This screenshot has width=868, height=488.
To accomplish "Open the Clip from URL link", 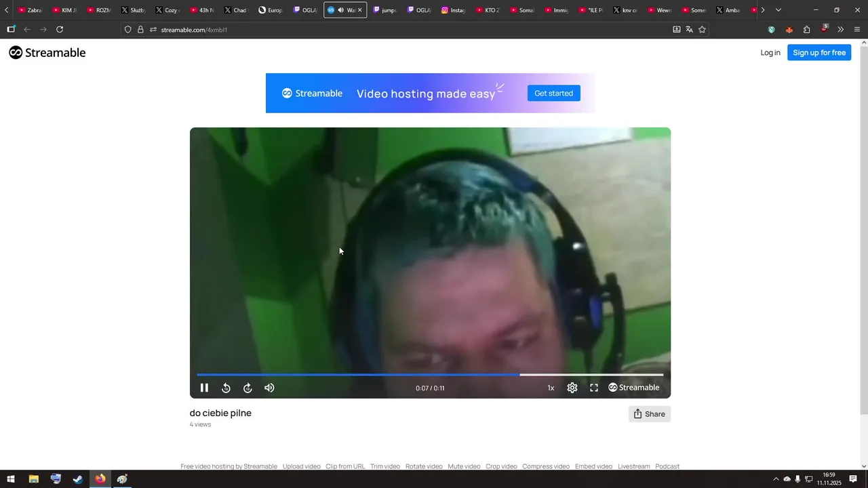I will (345, 466).
